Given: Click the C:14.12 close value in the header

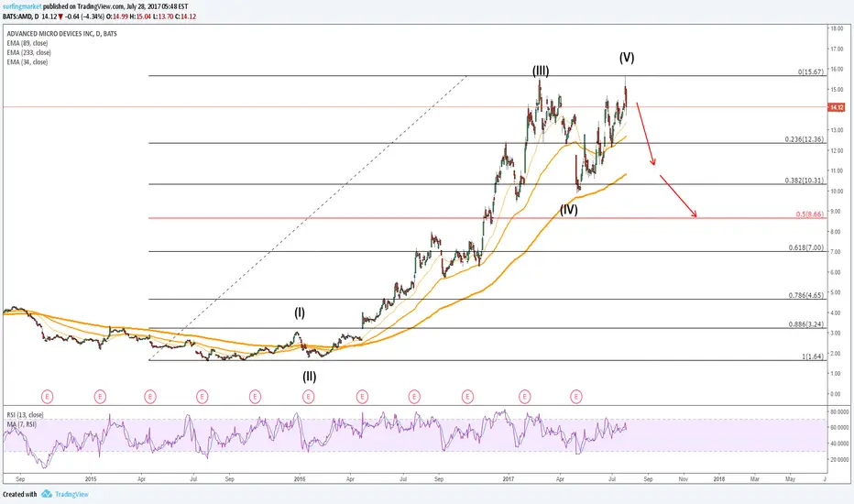Looking at the screenshot, I should (x=184, y=16).
